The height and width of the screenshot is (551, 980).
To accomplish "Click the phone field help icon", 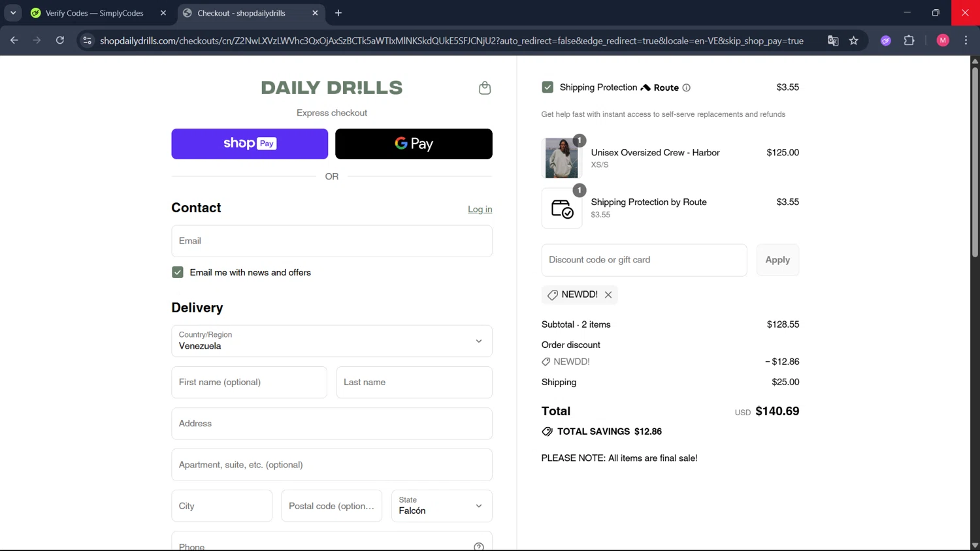I will coord(479,546).
